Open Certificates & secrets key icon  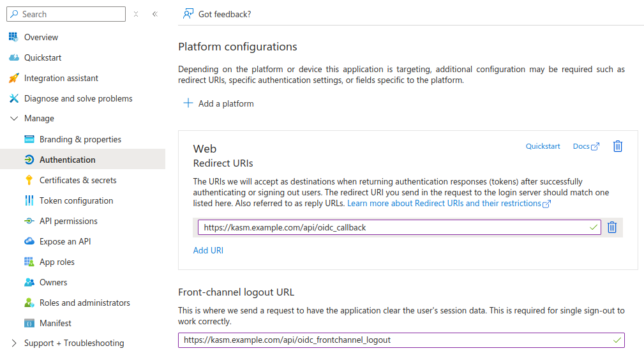pos(29,180)
